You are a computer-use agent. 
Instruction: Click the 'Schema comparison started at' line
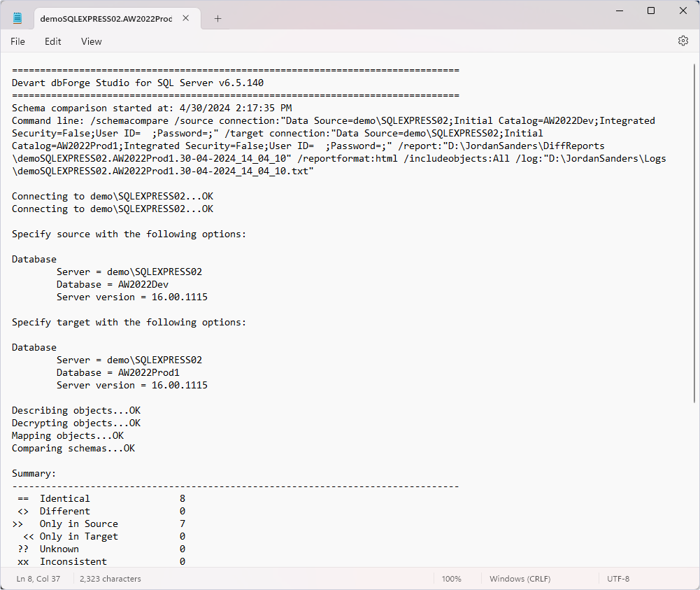[x=152, y=108]
